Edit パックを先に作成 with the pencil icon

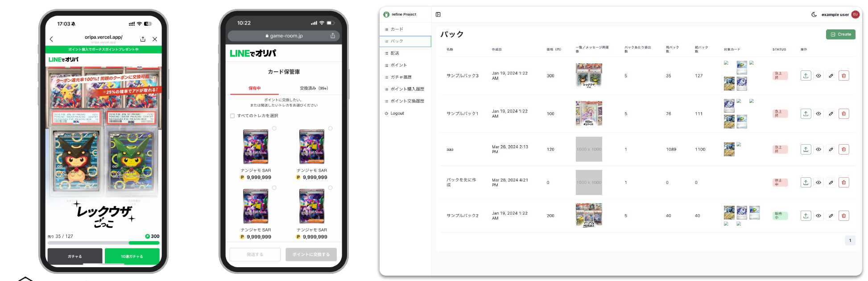tap(831, 183)
